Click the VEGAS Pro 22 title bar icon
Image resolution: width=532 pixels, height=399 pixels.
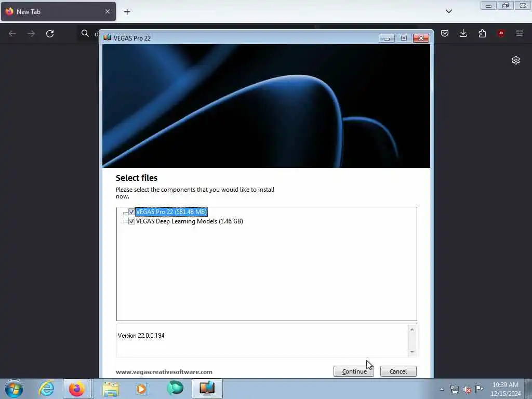click(107, 37)
